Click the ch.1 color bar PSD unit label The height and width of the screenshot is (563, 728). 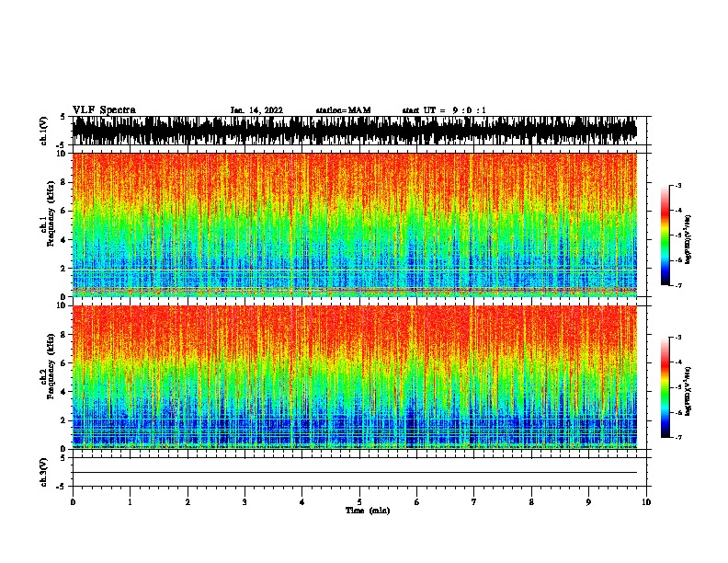point(688,240)
